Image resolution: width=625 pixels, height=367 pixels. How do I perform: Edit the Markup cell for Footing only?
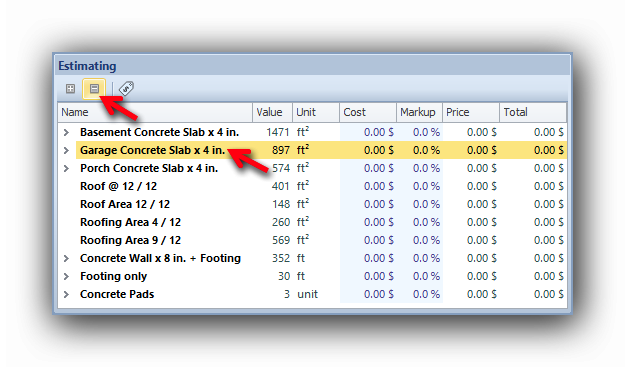[x=419, y=277]
